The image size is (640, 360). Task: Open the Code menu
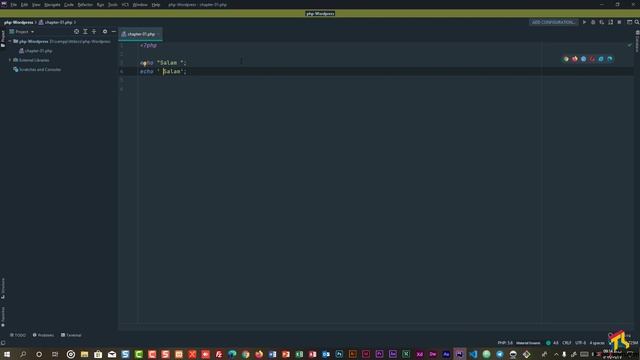point(69,4)
